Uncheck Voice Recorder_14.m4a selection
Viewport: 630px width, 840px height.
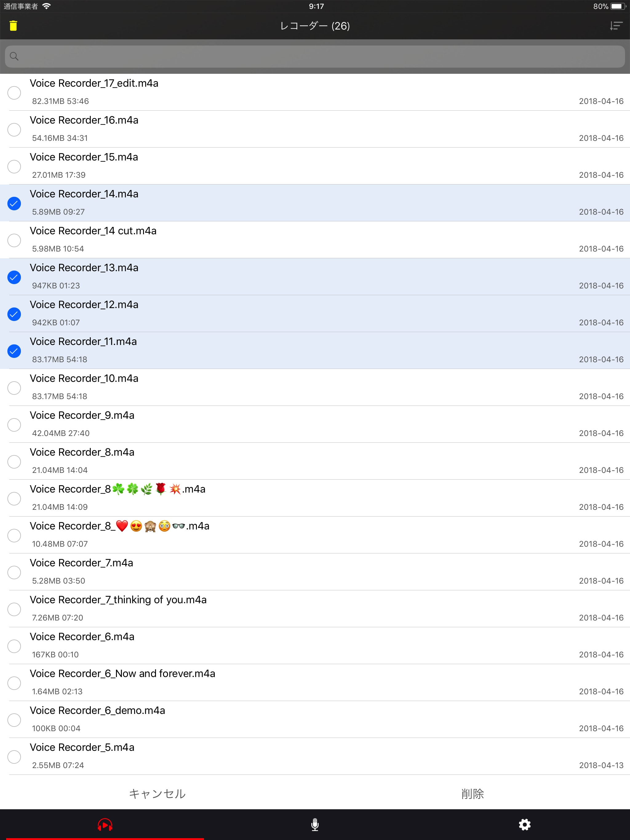click(x=14, y=204)
